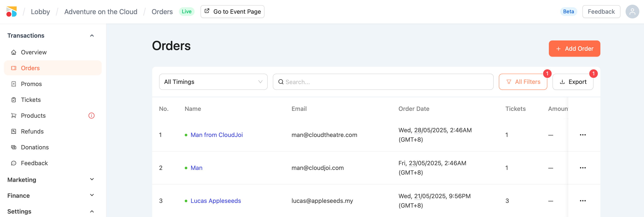Viewport: 644px width, 217px height.
Task: Click the Tickets clipboard icon
Action: [x=14, y=100]
